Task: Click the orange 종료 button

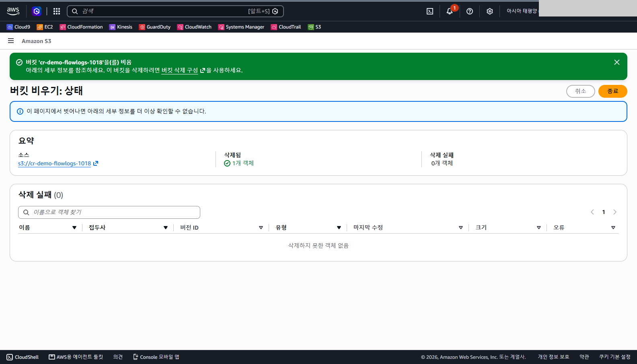Action: click(612, 91)
